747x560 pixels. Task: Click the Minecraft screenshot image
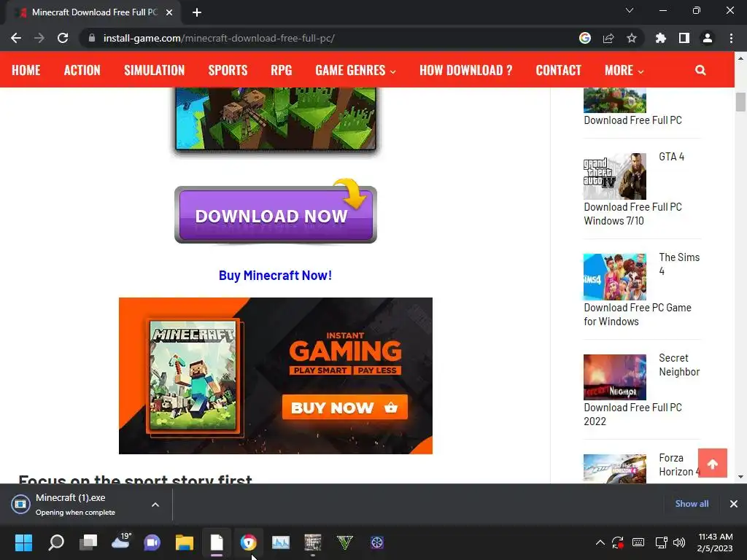coord(275,118)
